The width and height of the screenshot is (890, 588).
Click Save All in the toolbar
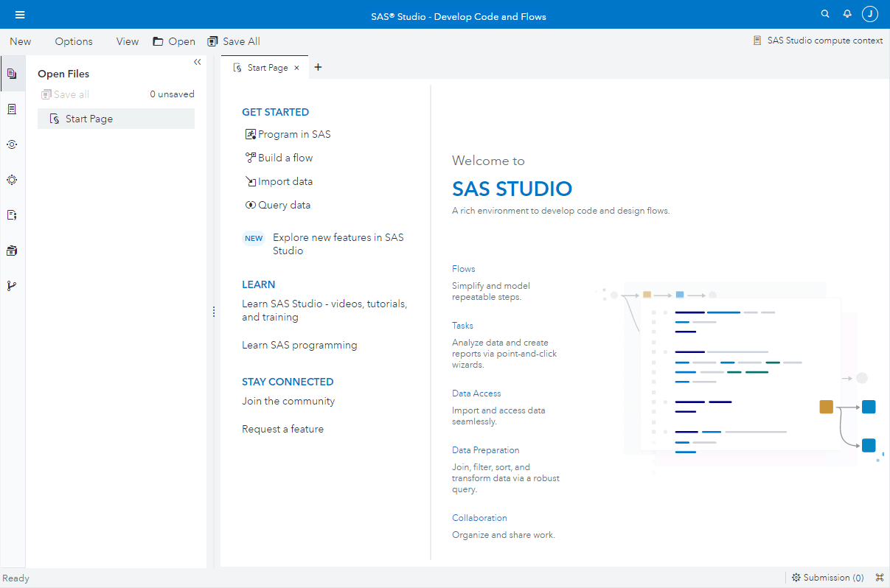click(x=234, y=41)
